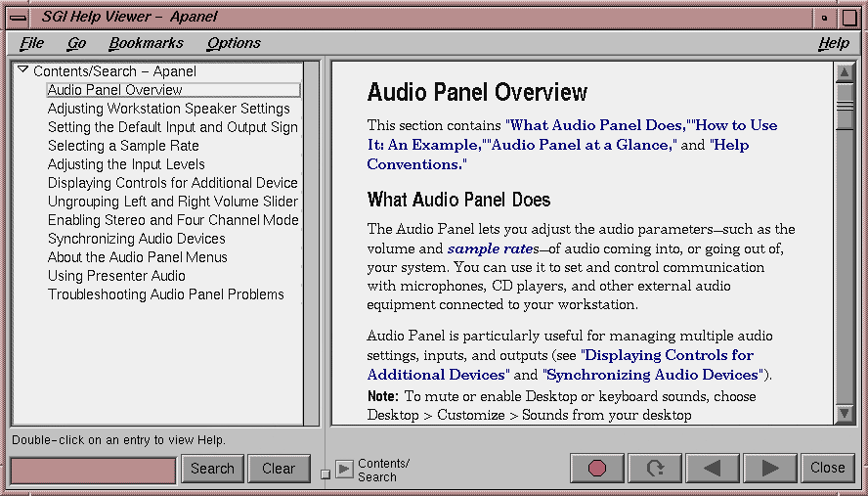Open the Go menu
868x496 pixels.
76,43
